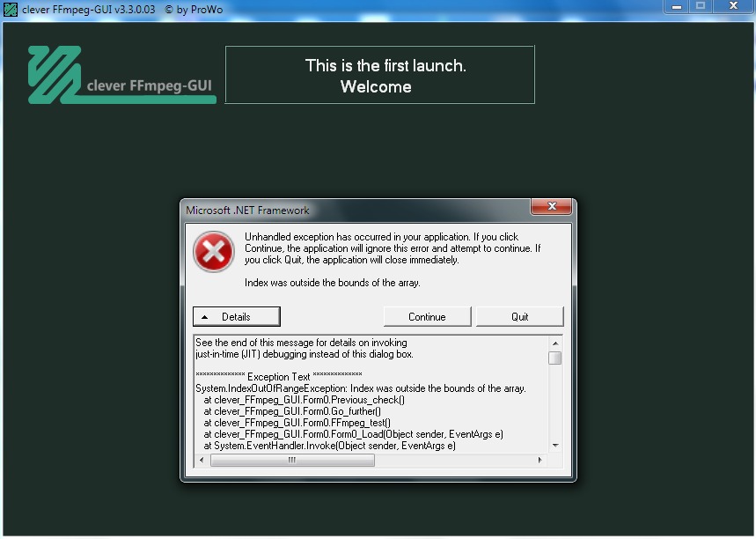
Task: Click the horizontal scrollbar right arrow
Action: pyautogui.click(x=540, y=461)
